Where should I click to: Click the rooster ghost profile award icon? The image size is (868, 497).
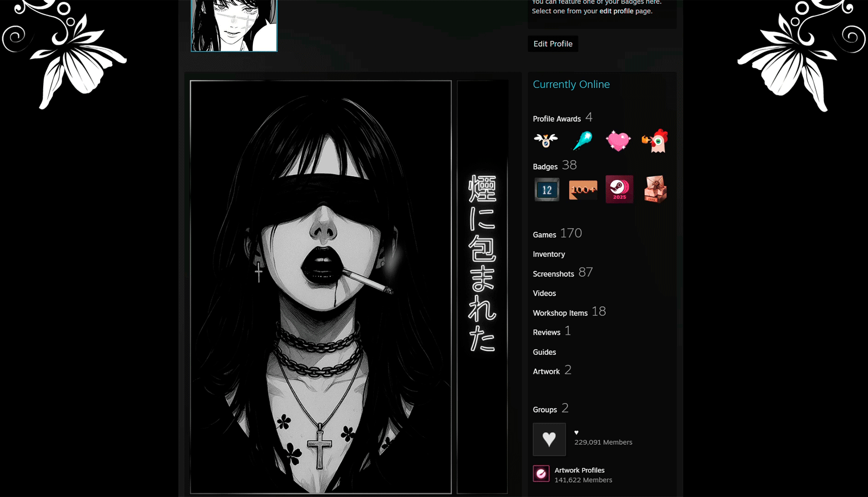tap(655, 141)
